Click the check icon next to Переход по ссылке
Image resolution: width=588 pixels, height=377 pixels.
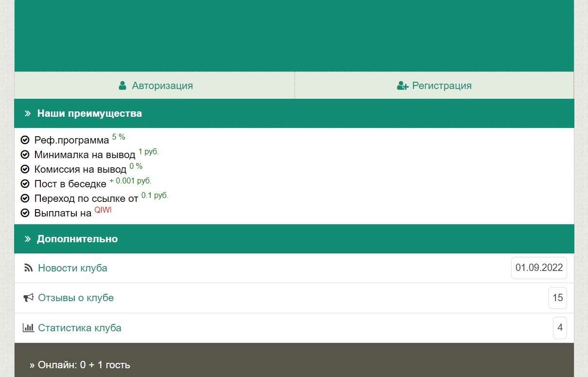25,198
